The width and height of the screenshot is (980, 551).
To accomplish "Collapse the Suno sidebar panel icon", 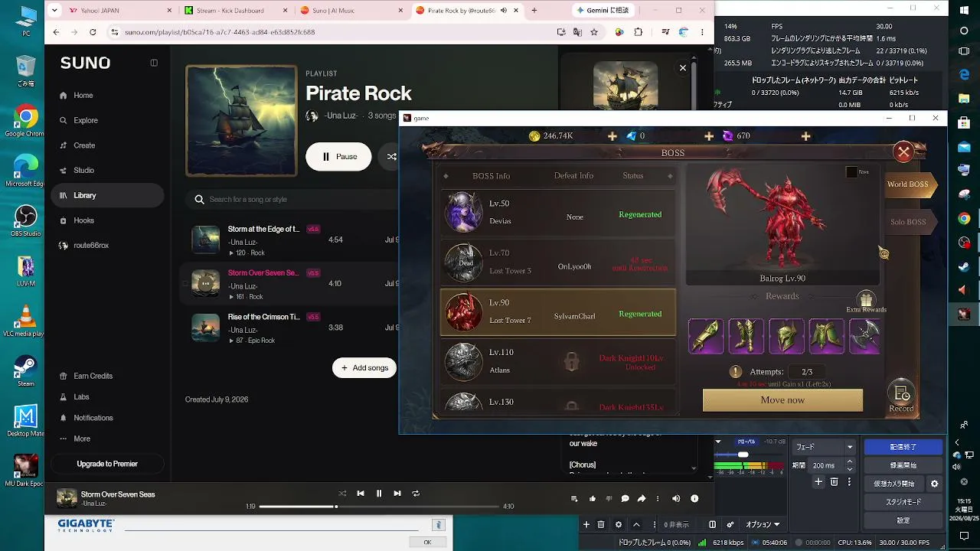I will pyautogui.click(x=154, y=63).
